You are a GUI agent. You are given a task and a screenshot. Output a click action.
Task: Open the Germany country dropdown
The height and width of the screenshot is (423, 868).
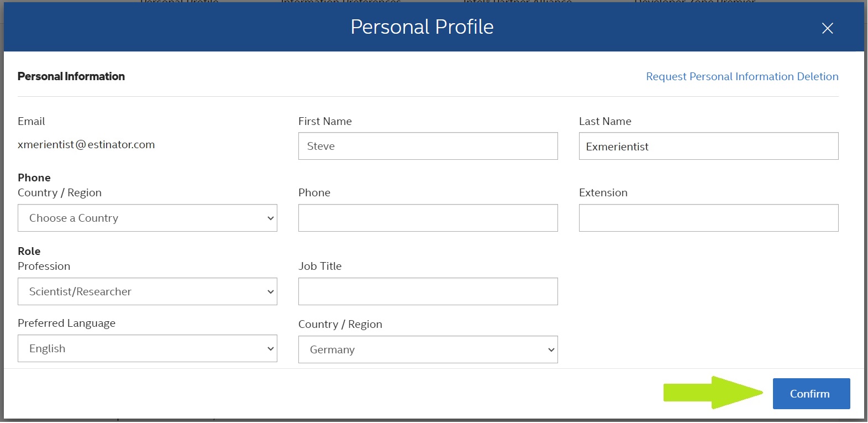[x=428, y=349]
